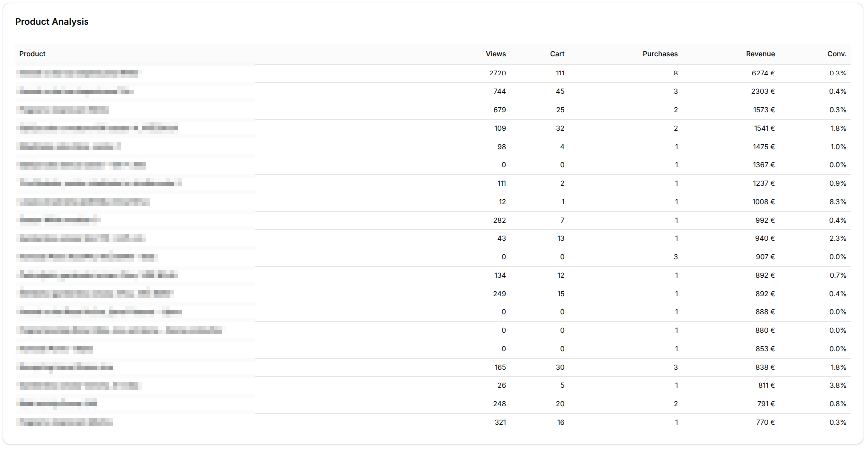This screenshot has height=451, width=868.
Task: Click the Product Analysis heading
Action: pyautogui.click(x=52, y=22)
